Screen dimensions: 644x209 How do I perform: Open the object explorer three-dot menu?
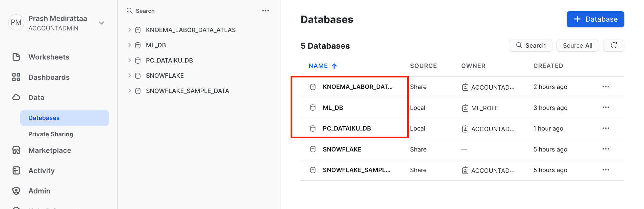[266, 11]
